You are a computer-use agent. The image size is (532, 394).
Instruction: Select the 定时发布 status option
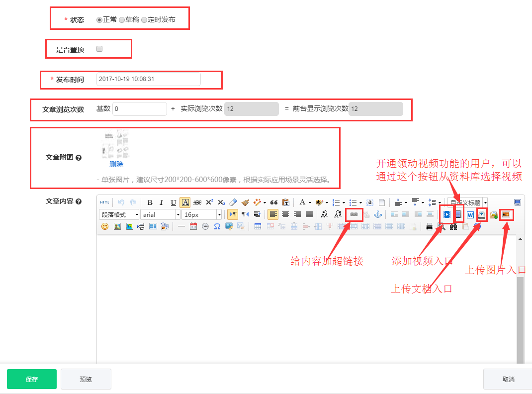click(x=144, y=20)
